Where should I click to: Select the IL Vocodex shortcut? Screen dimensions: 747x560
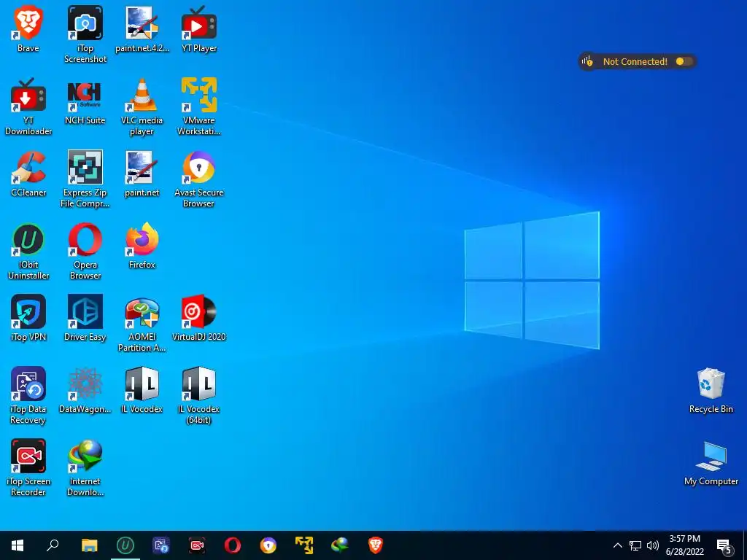[142, 390]
